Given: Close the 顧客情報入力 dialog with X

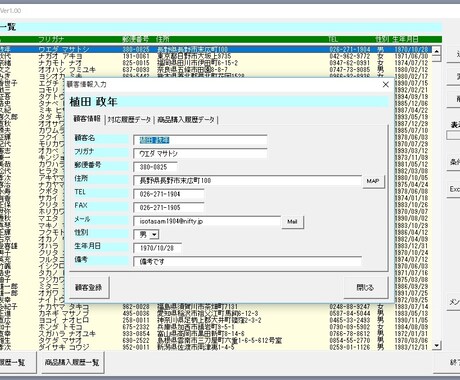Looking at the screenshot, I should click(x=386, y=85).
